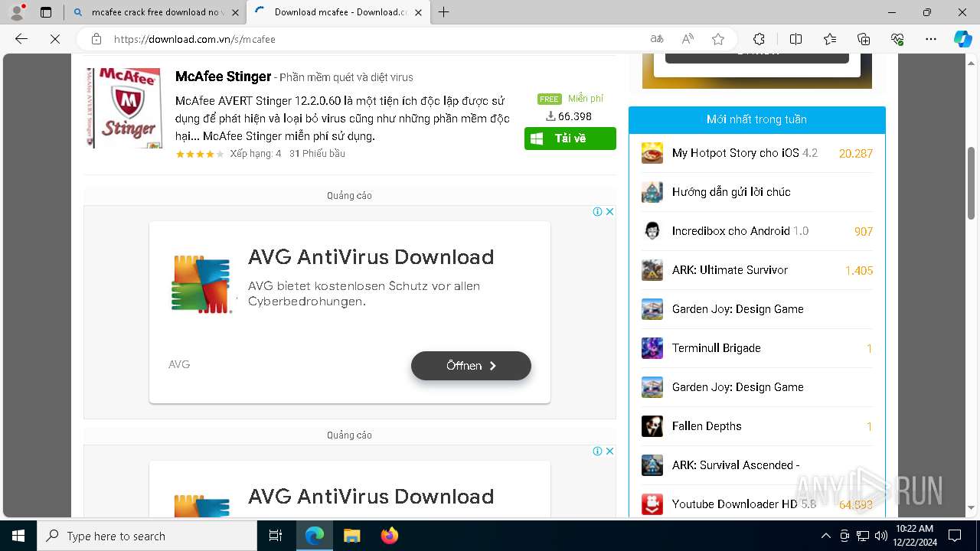Open the translate page icon
The image size is (980, 551).
click(657, 39)
